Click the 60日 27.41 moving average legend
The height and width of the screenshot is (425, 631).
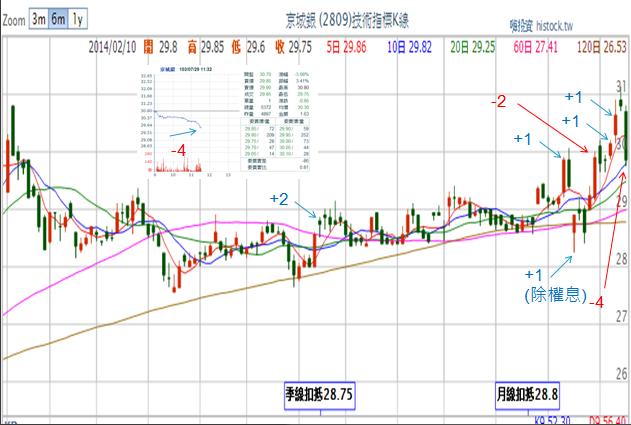pyautogui.click(x=537, y=46)
